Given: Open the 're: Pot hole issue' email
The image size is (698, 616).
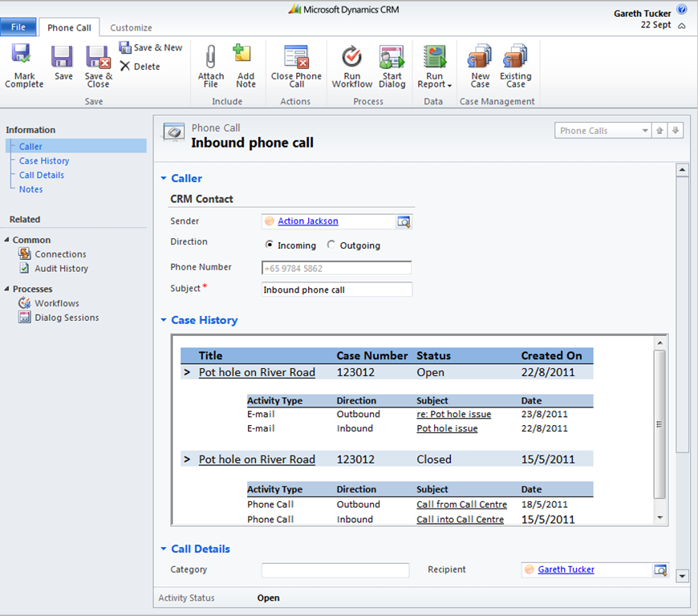Looking at the screenshot, I should (x=453, y=415).
